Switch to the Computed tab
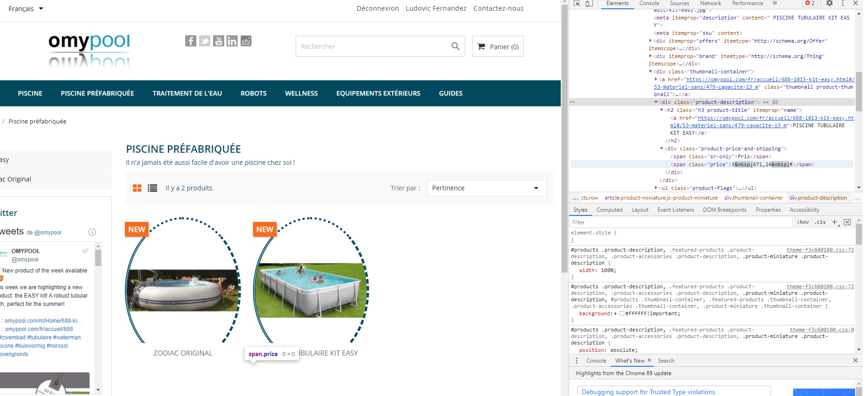This screenshot has height=396, width=868. point(609,210)
